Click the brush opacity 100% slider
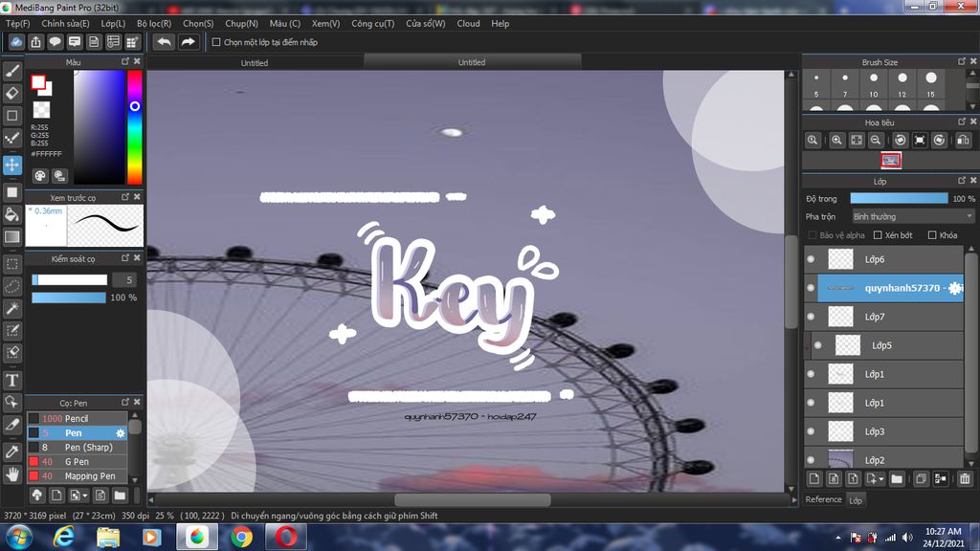Image resolution: width=980 pixels, height=551 pixels. pos(69,298)
